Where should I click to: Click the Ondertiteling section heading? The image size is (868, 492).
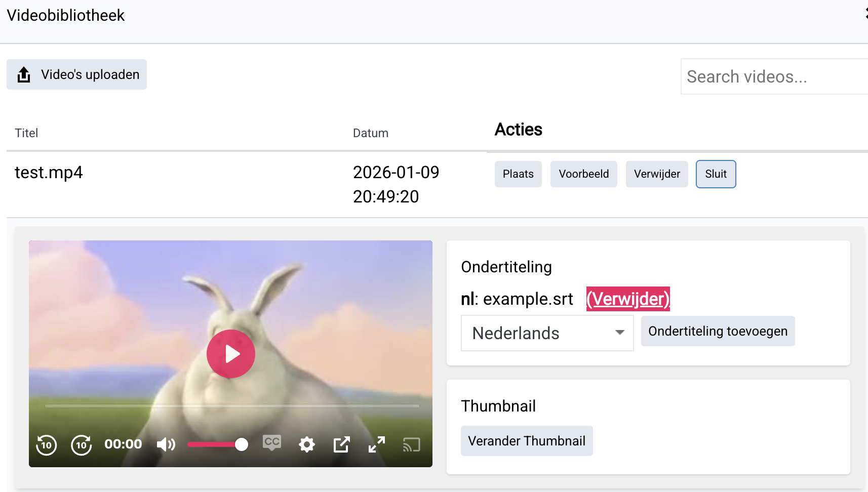pos(506,267)
